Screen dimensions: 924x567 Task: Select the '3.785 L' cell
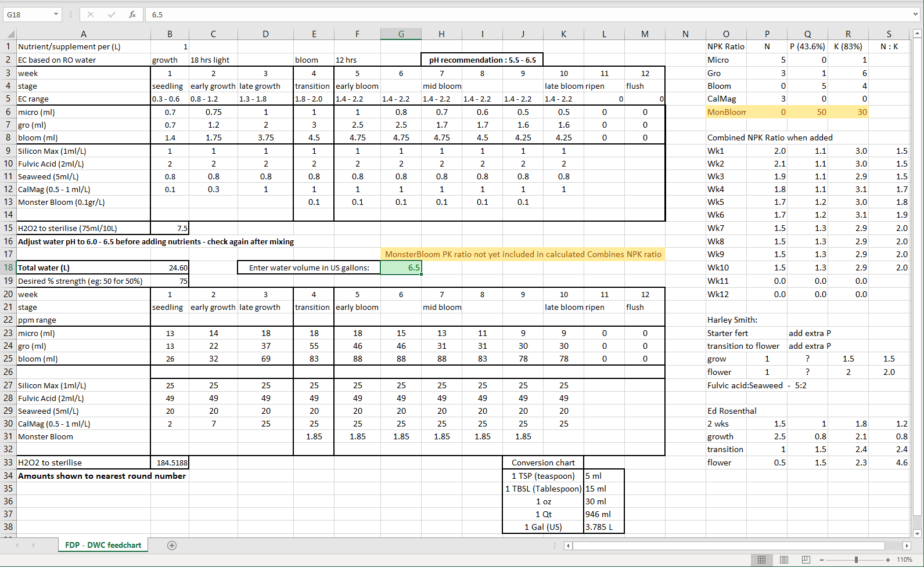(x=604, y=527)
